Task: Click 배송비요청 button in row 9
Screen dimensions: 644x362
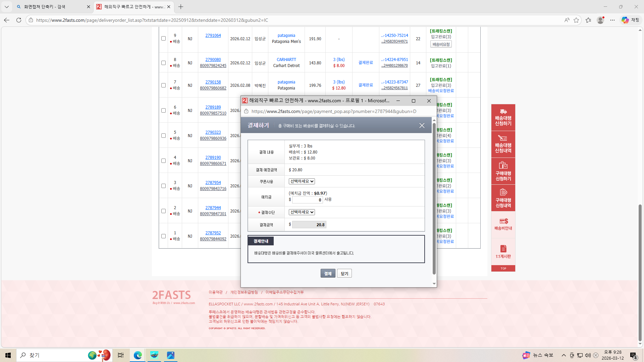Action: pos(441,44)
